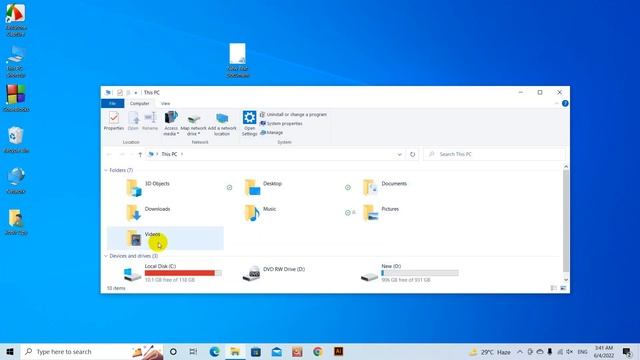Switch to large icons view button
The image size is (640, 360).
click(x=563, y=288)
